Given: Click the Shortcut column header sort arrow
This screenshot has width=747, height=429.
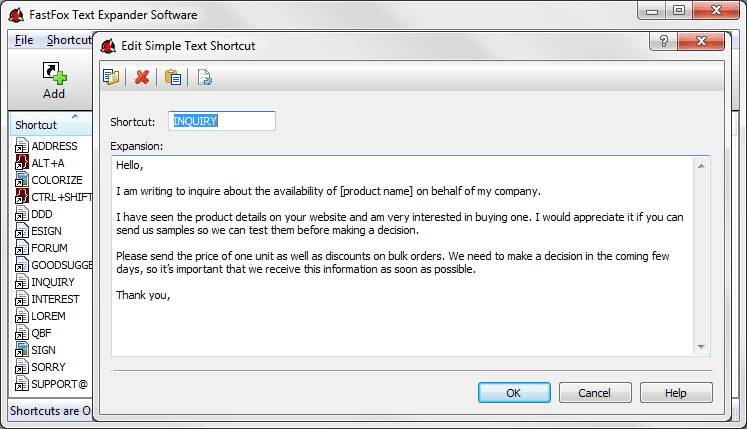Looking at the screenshot, I should (75, 117).
